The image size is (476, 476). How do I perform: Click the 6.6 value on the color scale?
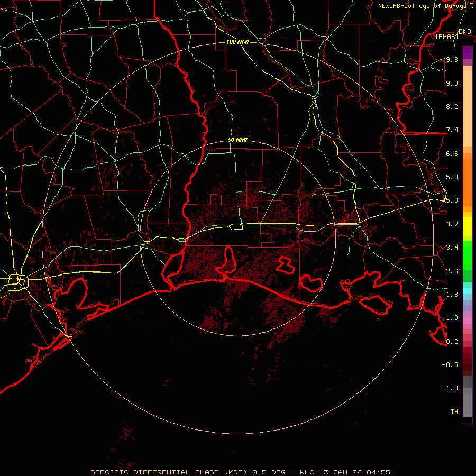452,153
